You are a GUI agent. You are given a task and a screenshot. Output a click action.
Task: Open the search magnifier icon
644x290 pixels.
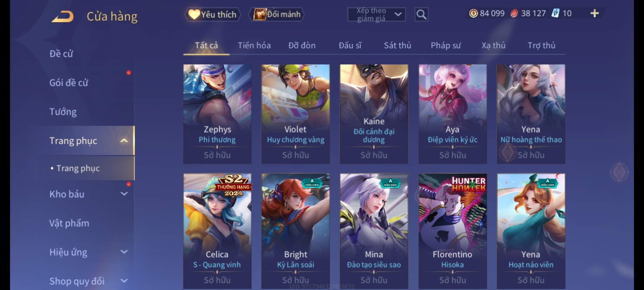point(421,15)
